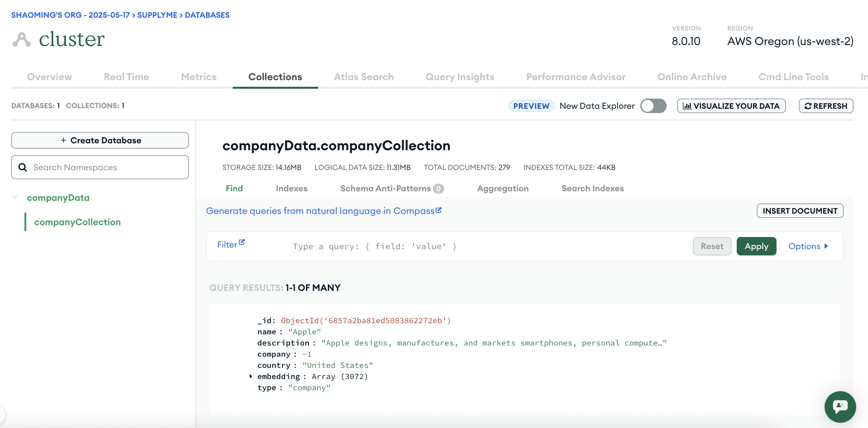Screen dimensions: 868x428
Task: Switch to the Atlas Search tab
Action: [363, 77]
